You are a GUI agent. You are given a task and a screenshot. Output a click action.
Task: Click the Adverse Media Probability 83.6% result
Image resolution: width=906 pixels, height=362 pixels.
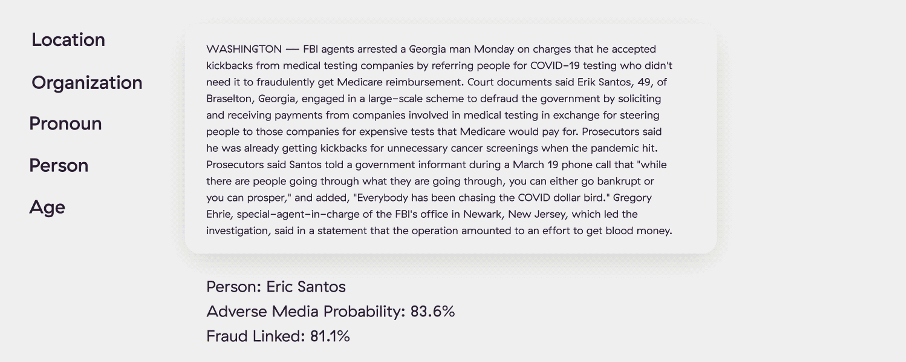pos(331,312)
